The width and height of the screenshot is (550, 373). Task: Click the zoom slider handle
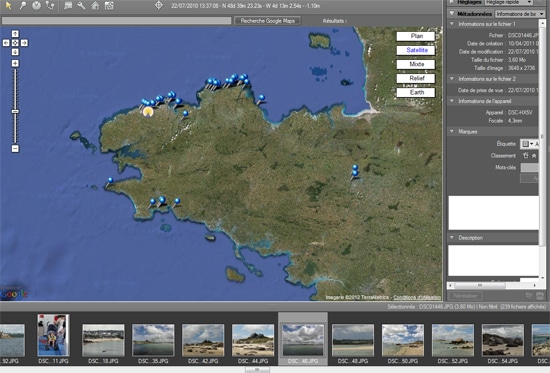click(x=15, y=111)
